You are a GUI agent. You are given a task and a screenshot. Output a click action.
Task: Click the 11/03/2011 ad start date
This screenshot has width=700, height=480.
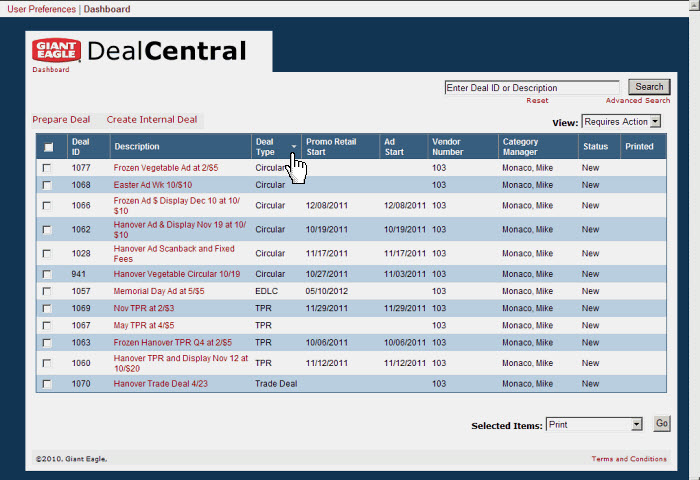405,274
